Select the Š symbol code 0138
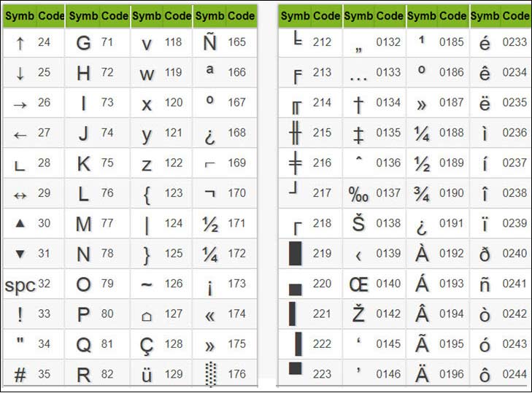Viewport: 532px width, 393px height. pos(358,223)
